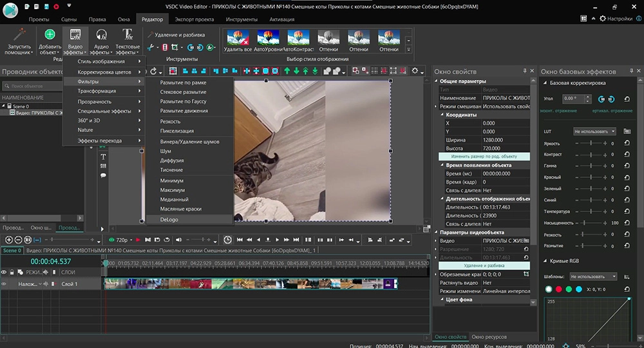Open the LUT 'Не использовать' dropdown
The height and width of the screenshot is (348, 644).
[x=592, y=131]
